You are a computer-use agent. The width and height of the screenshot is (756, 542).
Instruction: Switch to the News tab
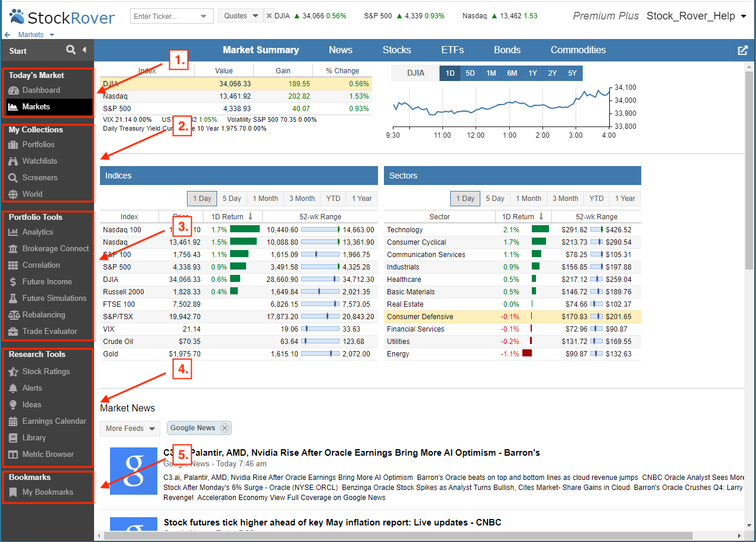(x=341, y=50)
